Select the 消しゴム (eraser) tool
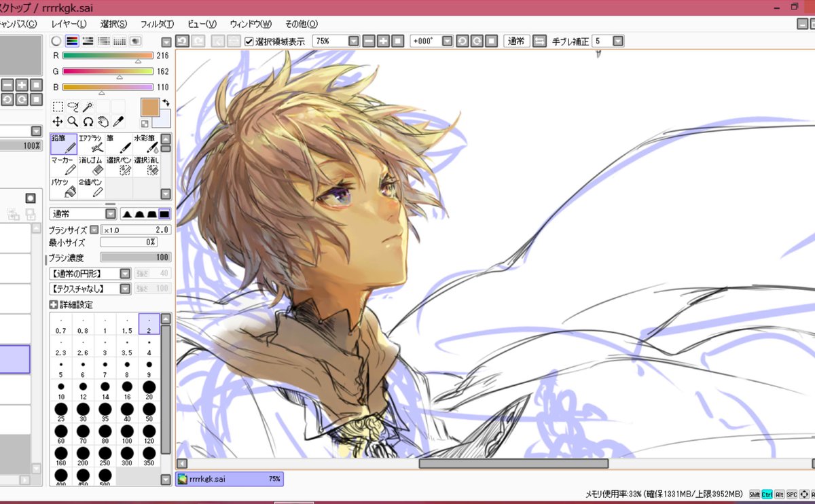Image resolution: width=815 pixels, height=504 pixels. coord(91,166)
